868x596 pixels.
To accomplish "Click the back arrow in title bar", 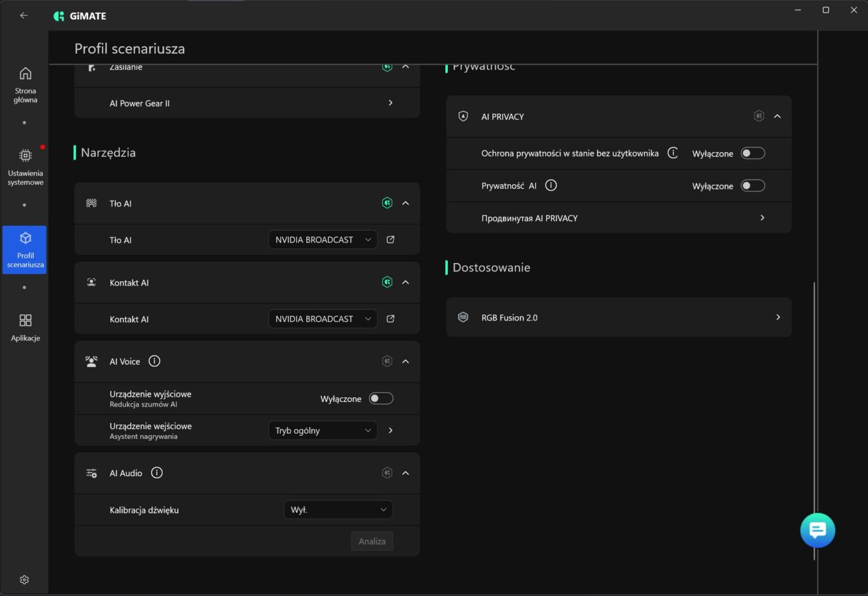I will point(24,15).
